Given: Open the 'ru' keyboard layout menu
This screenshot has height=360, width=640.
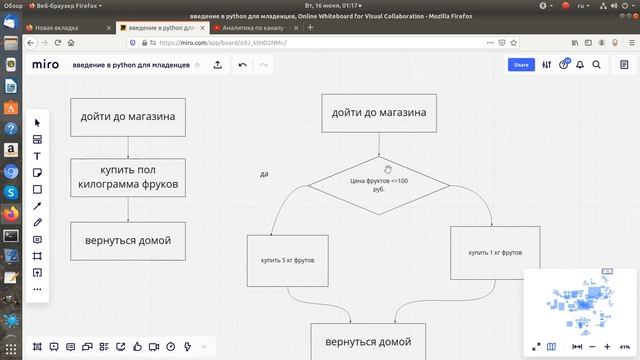Looking at the screenshot, I should click(583, 6).
